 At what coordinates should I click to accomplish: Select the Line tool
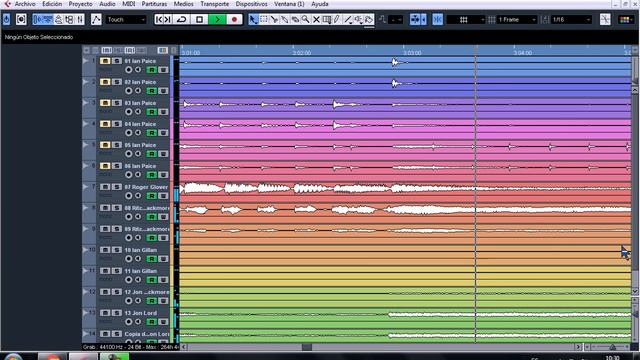coord(347,19)
